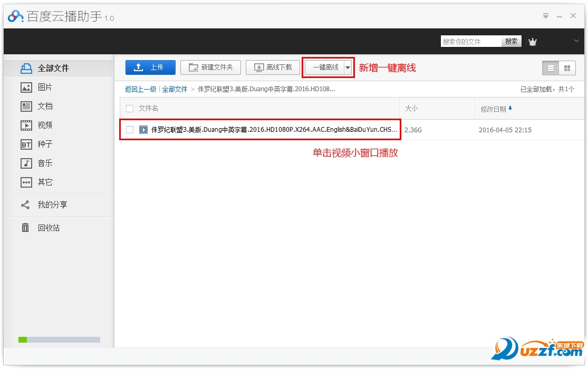Select 文档 in the sidebar

pyautogui.click(x=45, y=106)
